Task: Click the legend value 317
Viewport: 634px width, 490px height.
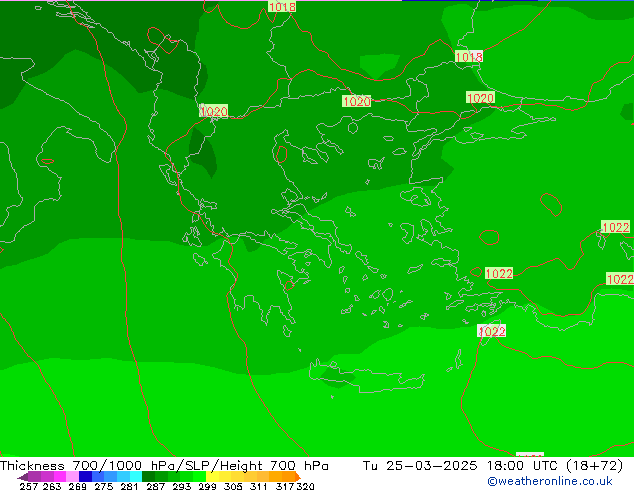Action: click(x=285, y=486)
